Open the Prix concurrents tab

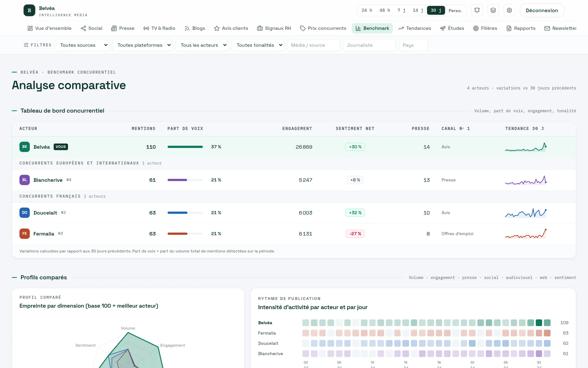323,28
